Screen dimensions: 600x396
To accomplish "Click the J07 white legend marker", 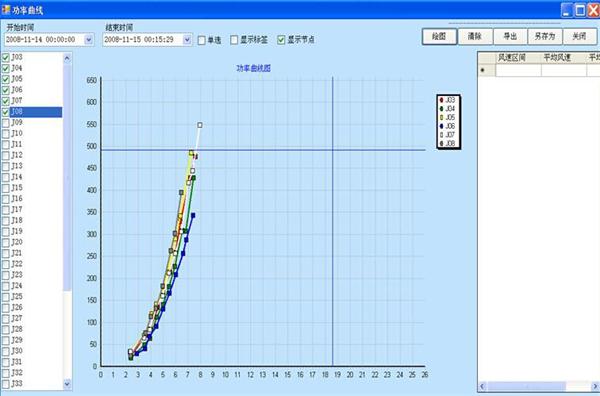I will point(441,135).
